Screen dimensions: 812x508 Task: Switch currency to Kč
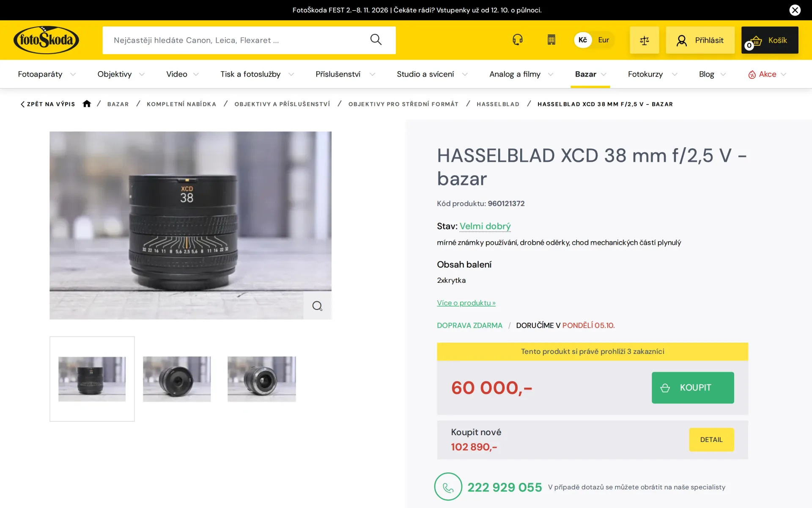(x=582, y=40)
